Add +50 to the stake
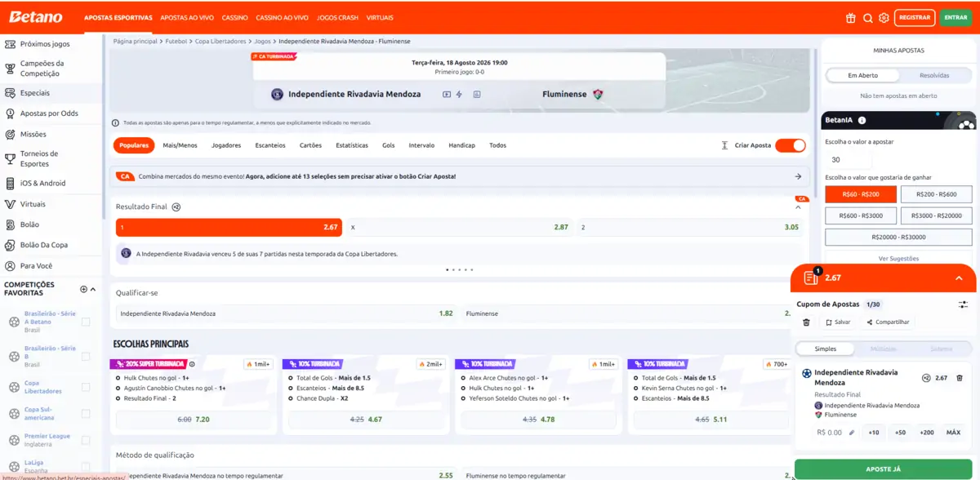The height and width of the screenshot is (480, 980). [x=900, y=433]
